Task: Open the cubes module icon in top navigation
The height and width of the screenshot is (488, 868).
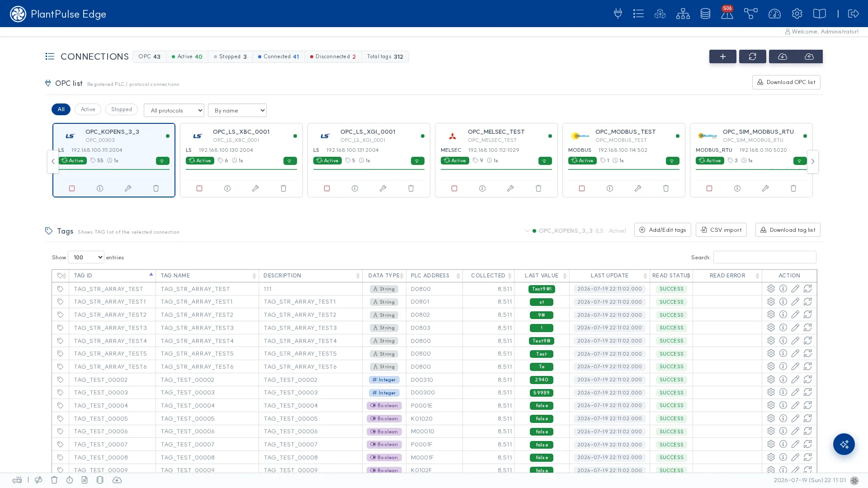Action: click(x=660, y=14)
